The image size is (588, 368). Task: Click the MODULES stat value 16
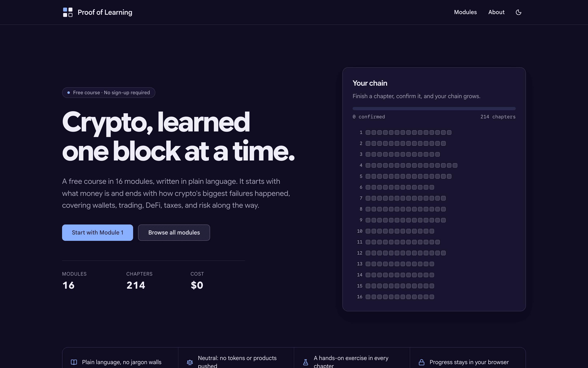coord(68,285)
